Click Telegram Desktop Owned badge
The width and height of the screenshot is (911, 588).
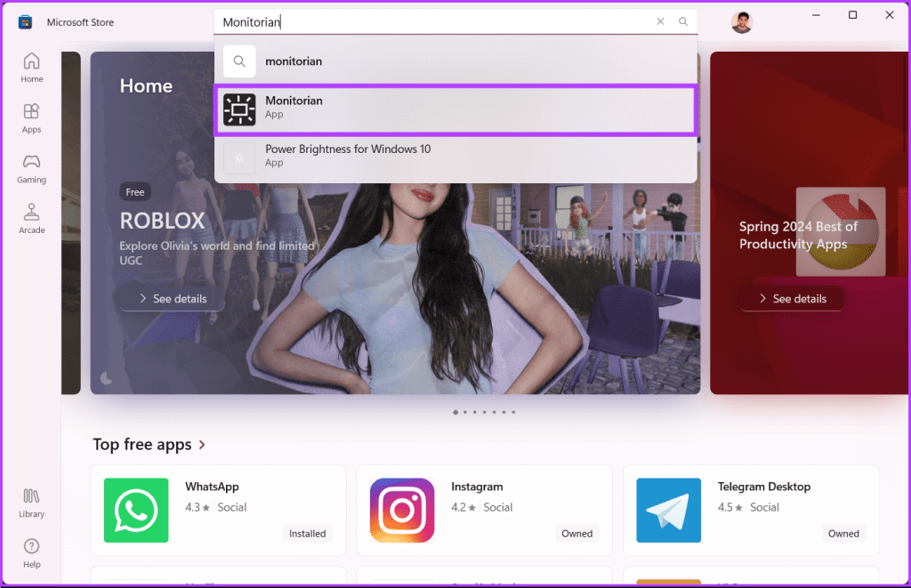[843, 534]
